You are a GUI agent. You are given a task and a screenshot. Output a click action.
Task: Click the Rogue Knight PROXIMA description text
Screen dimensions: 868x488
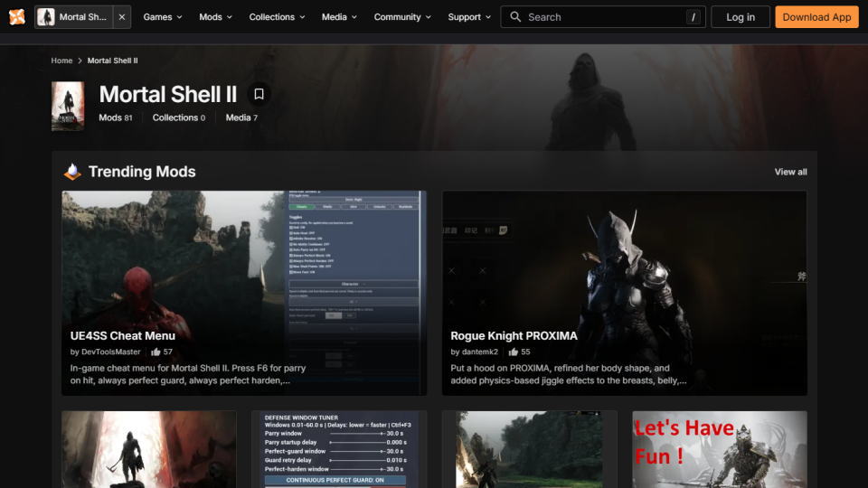coord(569,374)
